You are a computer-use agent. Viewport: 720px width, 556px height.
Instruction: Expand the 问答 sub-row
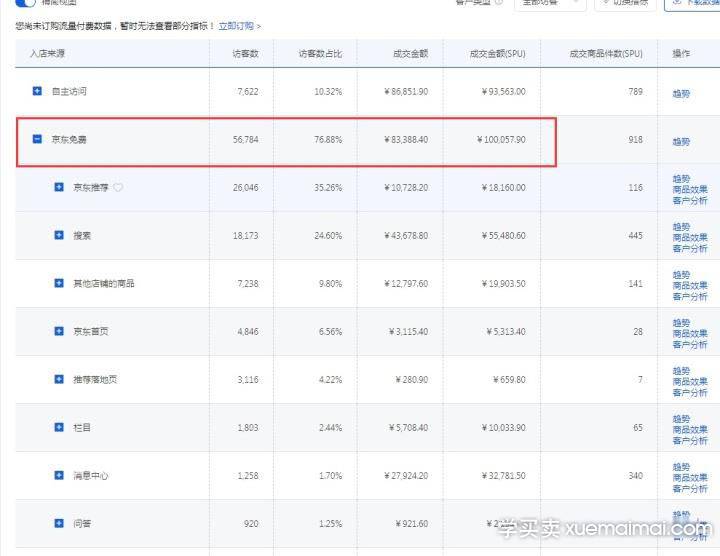(x=59, y=523)
